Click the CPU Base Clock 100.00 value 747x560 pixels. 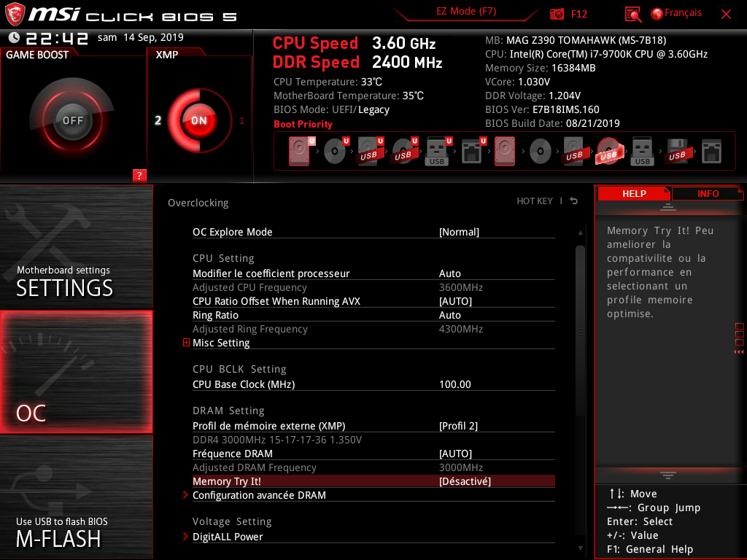pyautogui.click(x=455, y=384)
